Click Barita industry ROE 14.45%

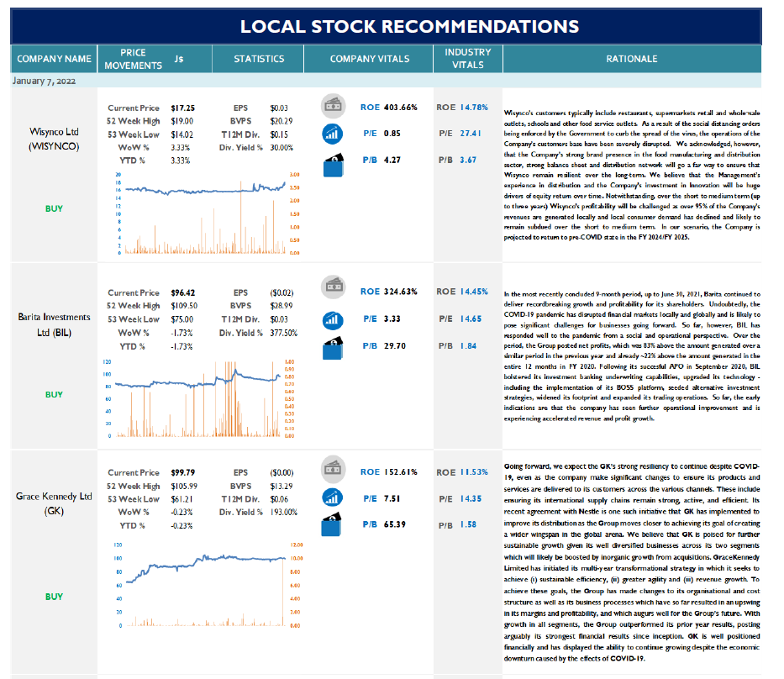tap(474, 292)
